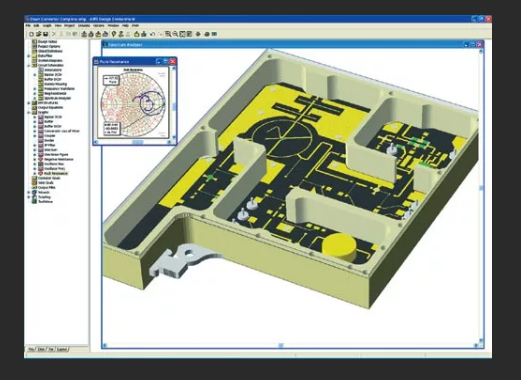521x380 pixels.
Task: Click the icon right of Zoom Out
Action: pos(182,34)
